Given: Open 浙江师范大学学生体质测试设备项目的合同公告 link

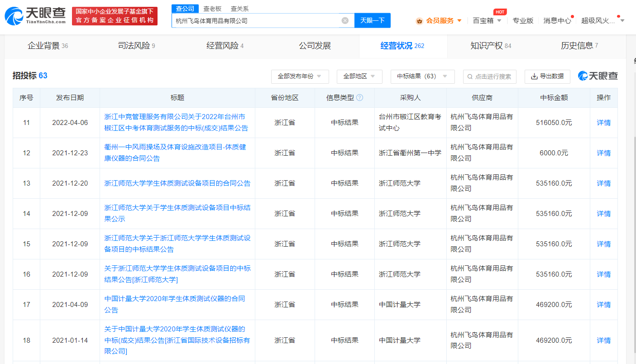Looking at the screenshot, I should [x=177, y=183].
